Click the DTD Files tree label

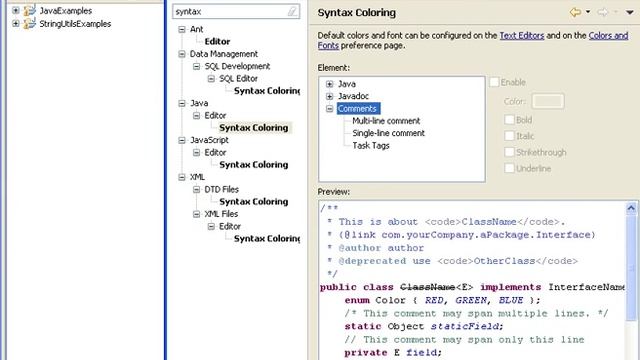[x=221, y=189]
